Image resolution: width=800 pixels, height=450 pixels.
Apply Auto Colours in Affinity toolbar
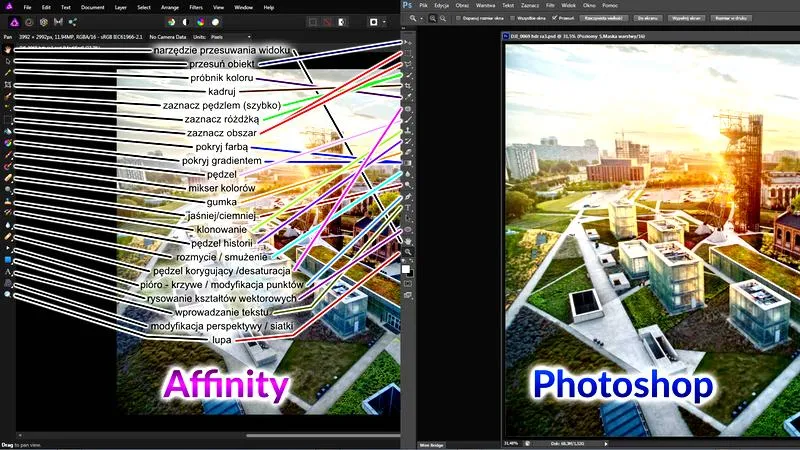tap(201, 22)
